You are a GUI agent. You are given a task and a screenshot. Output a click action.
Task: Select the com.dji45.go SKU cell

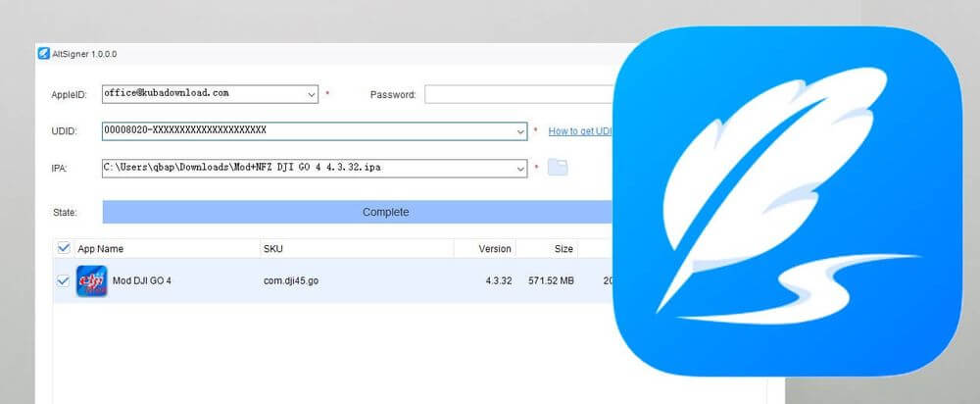coord(291,280)
